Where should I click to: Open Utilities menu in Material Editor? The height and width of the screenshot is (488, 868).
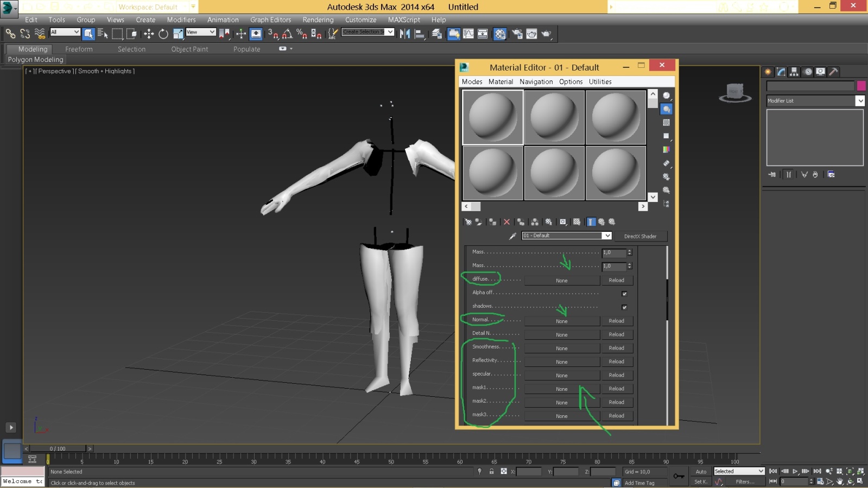600,82
